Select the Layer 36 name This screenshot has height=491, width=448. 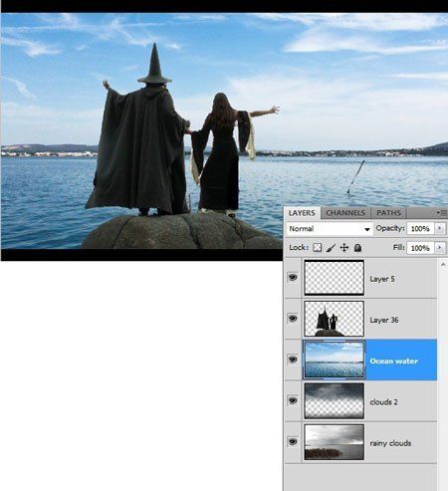tap(384, 321)
